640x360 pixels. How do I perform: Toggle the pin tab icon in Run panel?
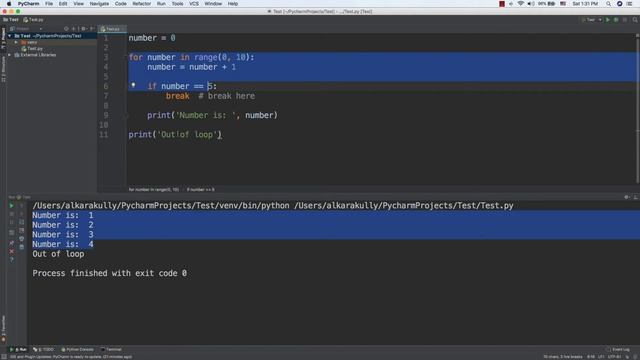(11, 243)
